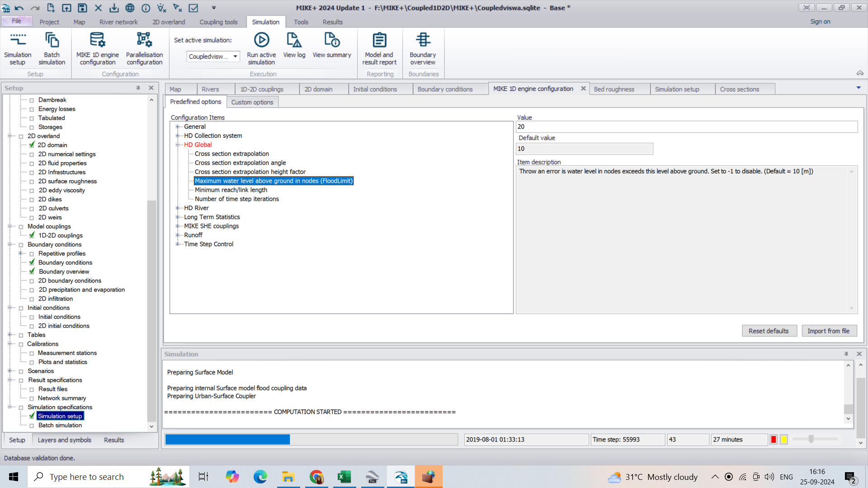Click the red stop simulation square
868x488 pixels.
point(774,440)
